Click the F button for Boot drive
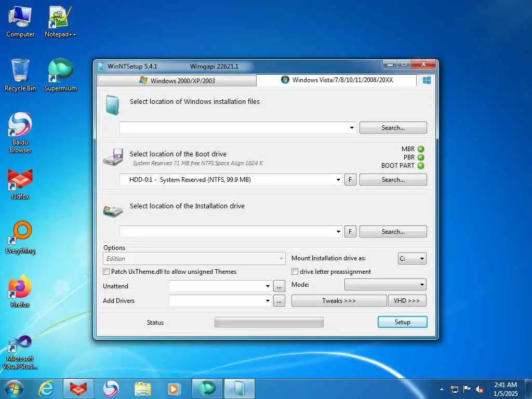 tap(350, 179)
